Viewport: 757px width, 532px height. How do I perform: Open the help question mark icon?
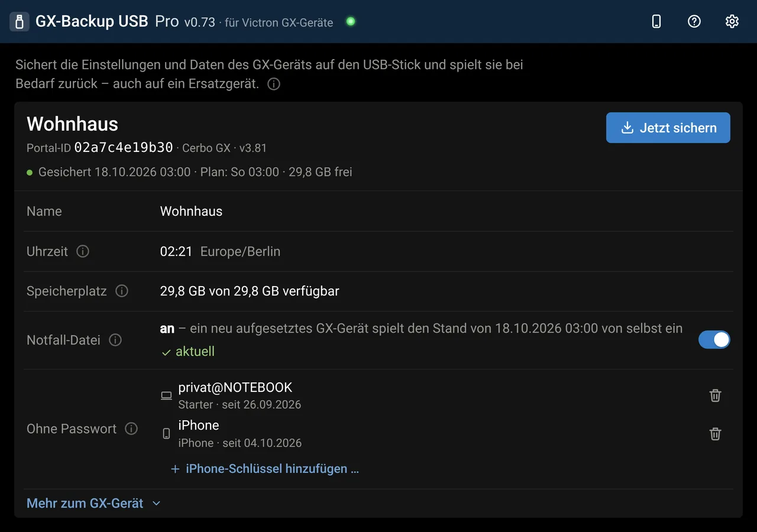click(694, 22)
